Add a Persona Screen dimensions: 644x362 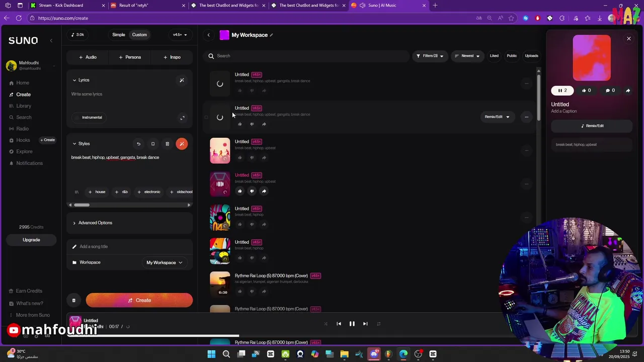130,57
